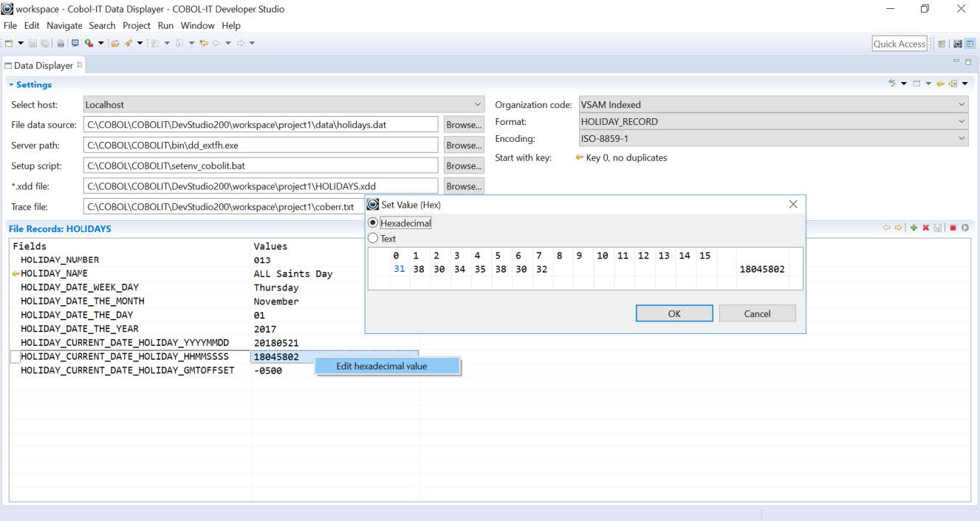The width and height of the screenshot is (980, 521).
Task: Click the red X icon to delete record
Action: tap(925, 228)
